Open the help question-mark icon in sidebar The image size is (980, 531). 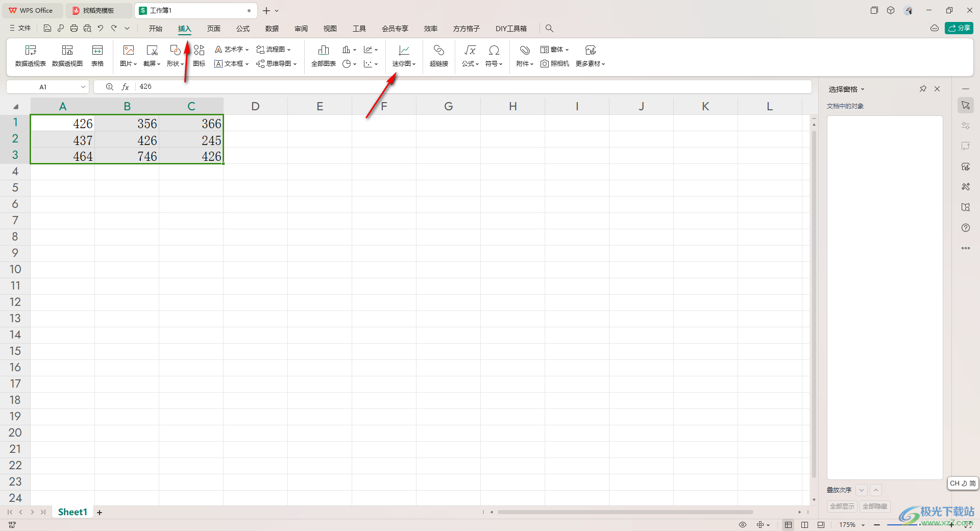[966, 228]
